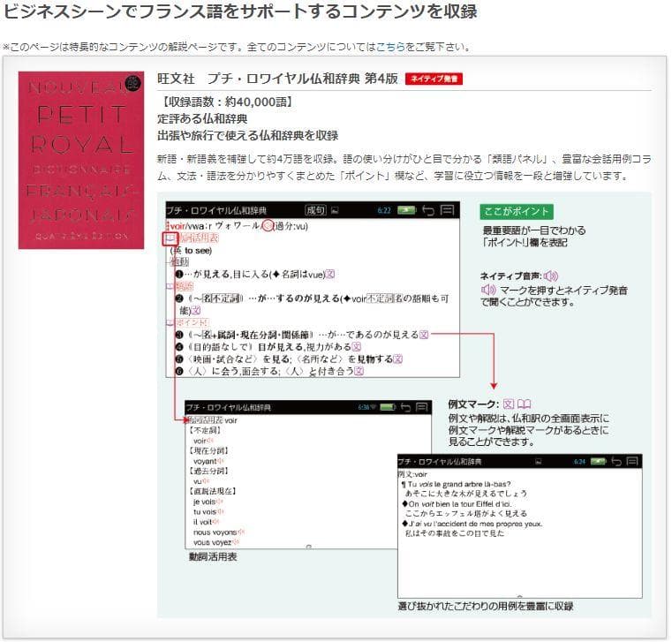Screen dimensions: 672x642
Task: Click example mark after であるのが見える
Action: coord(424,335)
